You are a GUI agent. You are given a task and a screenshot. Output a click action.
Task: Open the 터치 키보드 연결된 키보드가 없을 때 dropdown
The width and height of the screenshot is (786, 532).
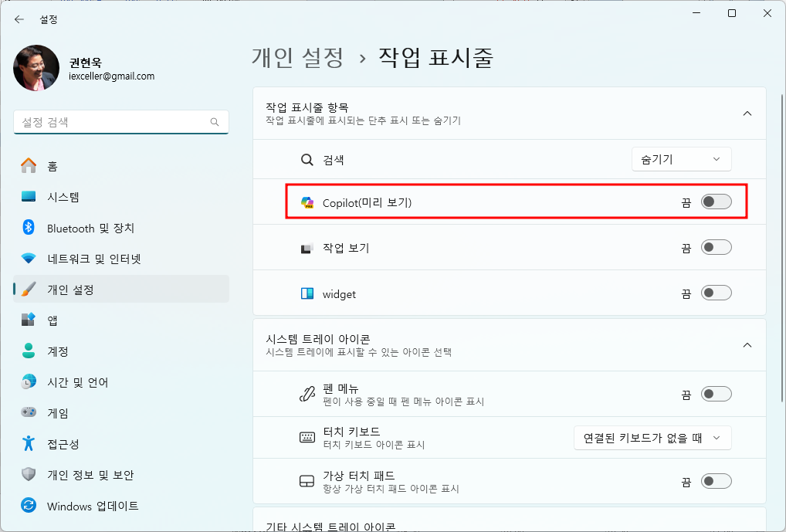[x=652, y=438]
